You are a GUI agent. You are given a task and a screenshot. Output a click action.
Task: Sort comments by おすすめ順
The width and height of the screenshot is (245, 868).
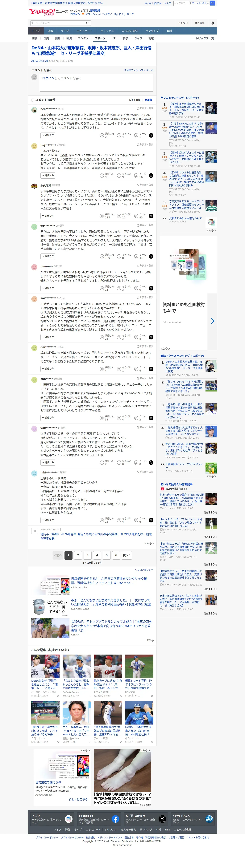(x=134, y=100)
